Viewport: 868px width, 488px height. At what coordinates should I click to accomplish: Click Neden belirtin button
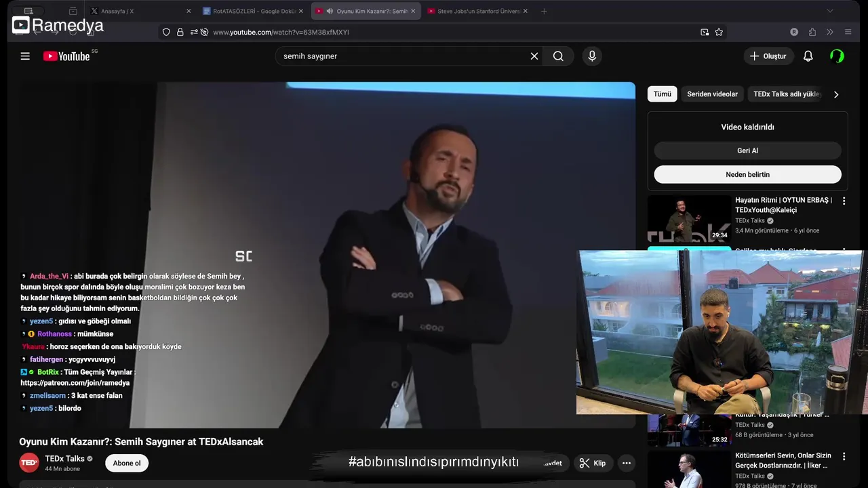point(747,174)
